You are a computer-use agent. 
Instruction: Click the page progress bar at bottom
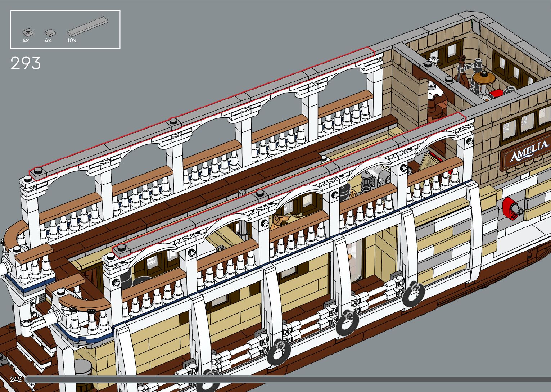(288, 379)
